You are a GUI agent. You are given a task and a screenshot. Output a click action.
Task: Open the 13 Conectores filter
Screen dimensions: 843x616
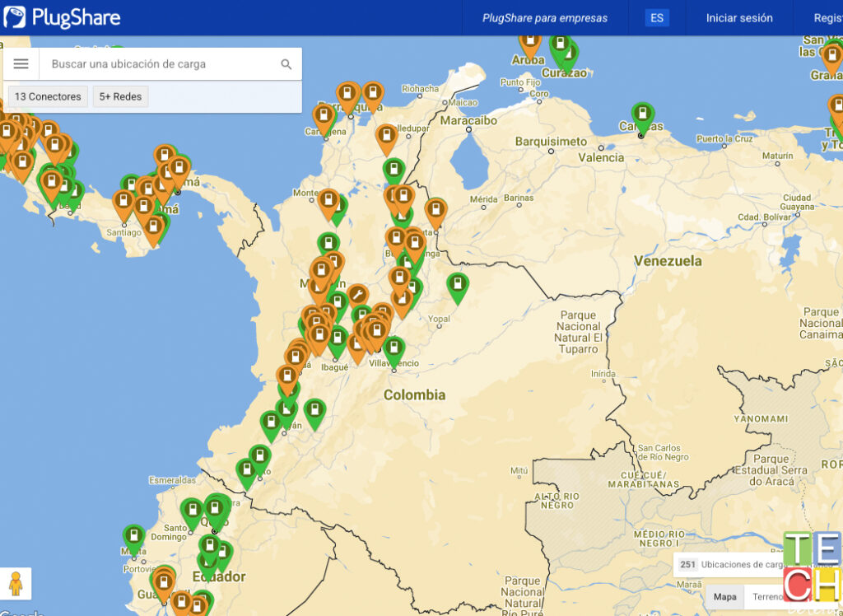tap(48, 96)
